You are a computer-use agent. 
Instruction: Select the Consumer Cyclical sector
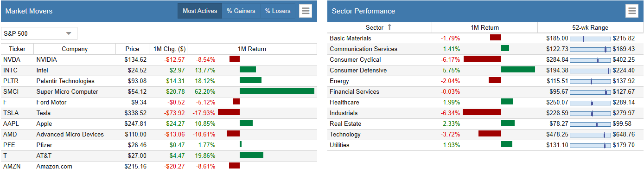355,59
